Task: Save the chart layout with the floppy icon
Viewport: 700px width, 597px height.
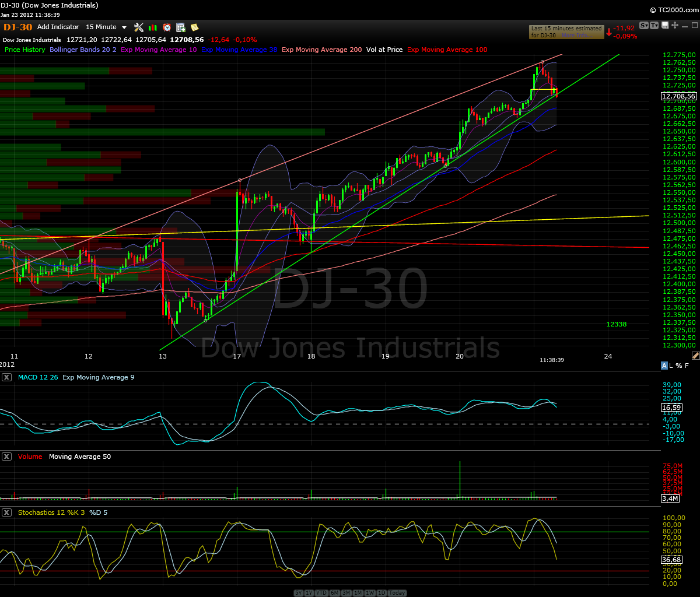Action: pyautogui.click(x=664, y=25)
